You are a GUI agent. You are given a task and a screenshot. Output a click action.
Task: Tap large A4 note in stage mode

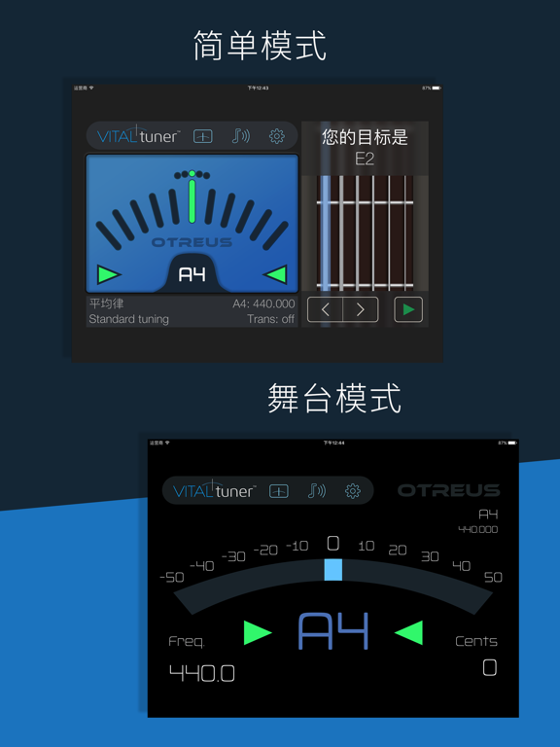pos(333,631)
